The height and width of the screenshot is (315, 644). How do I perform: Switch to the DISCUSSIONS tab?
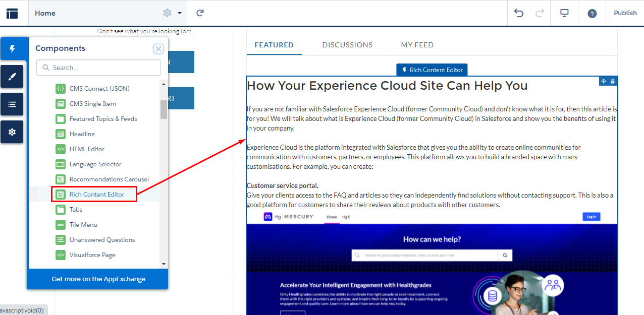point(347,45)
